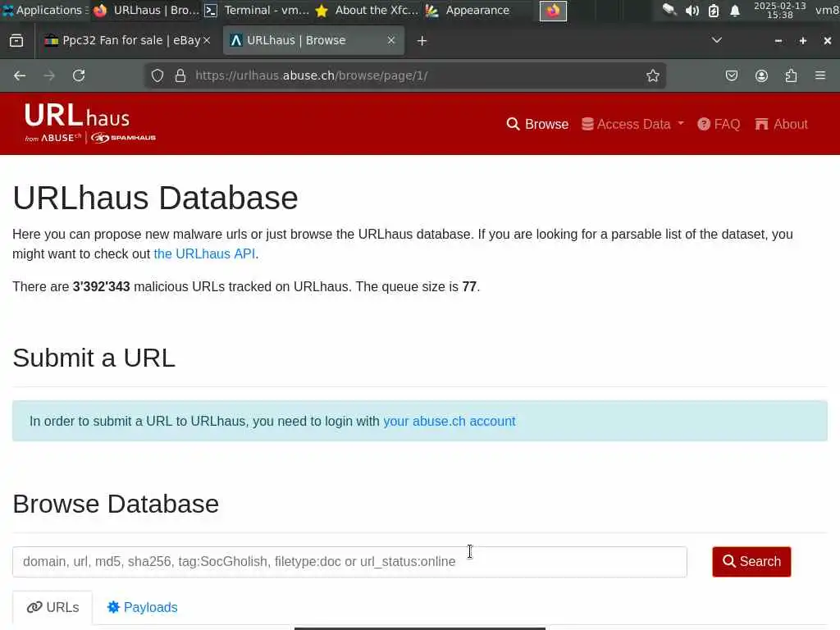This screenshot has width=840, height=630.
Task: Switch to the Ppc32 Fan eBay tab
Action: coord(127,40)
